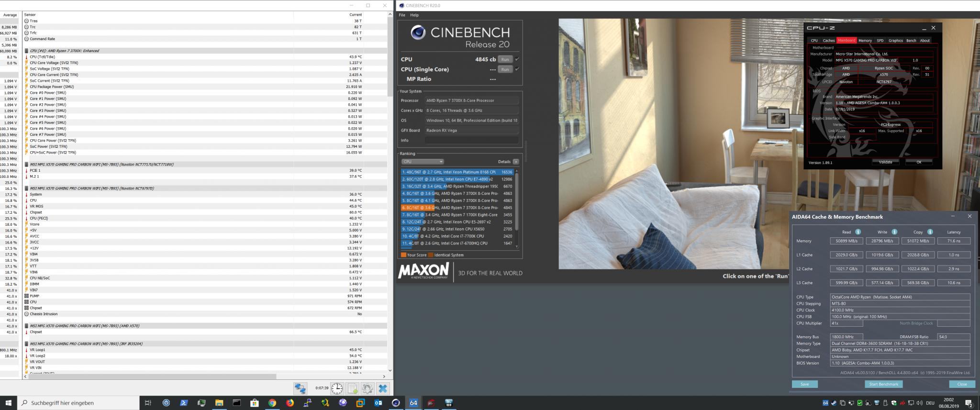Switch to the CPU tab in CPU-Z
This screenshot has width=980, height=410.
click(x=814, y=41)
